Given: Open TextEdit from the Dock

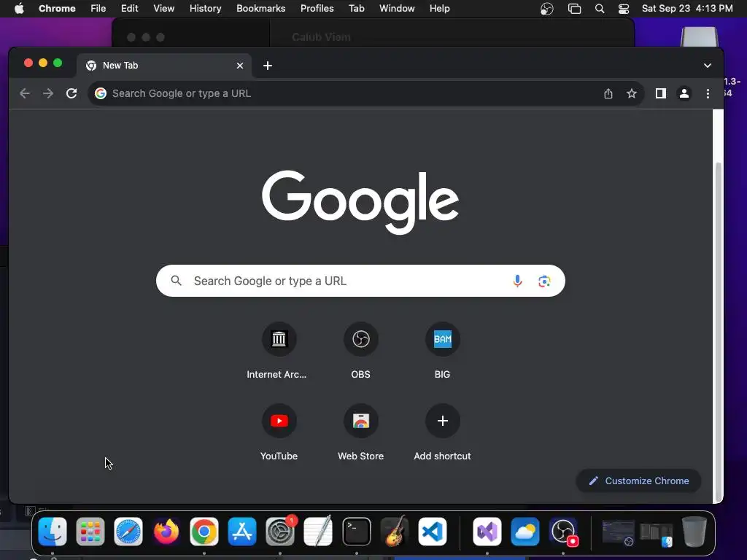Looking at the screenshot, I should pos(318,532).
